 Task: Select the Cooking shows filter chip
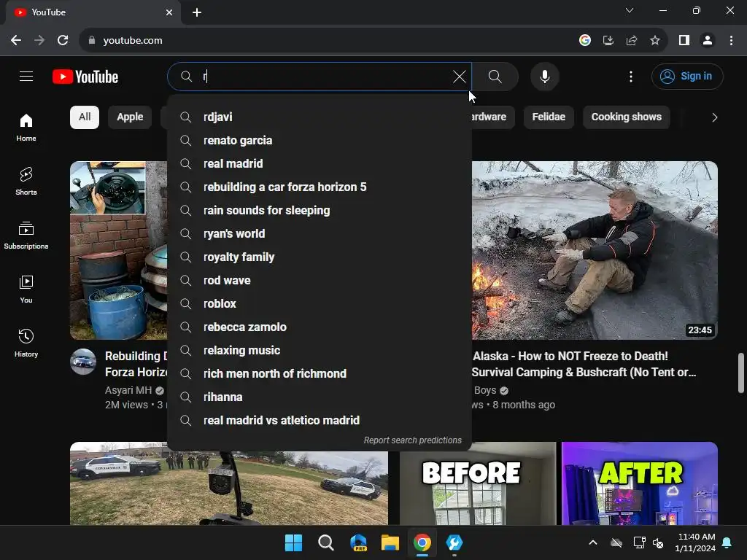pos(626,117)
